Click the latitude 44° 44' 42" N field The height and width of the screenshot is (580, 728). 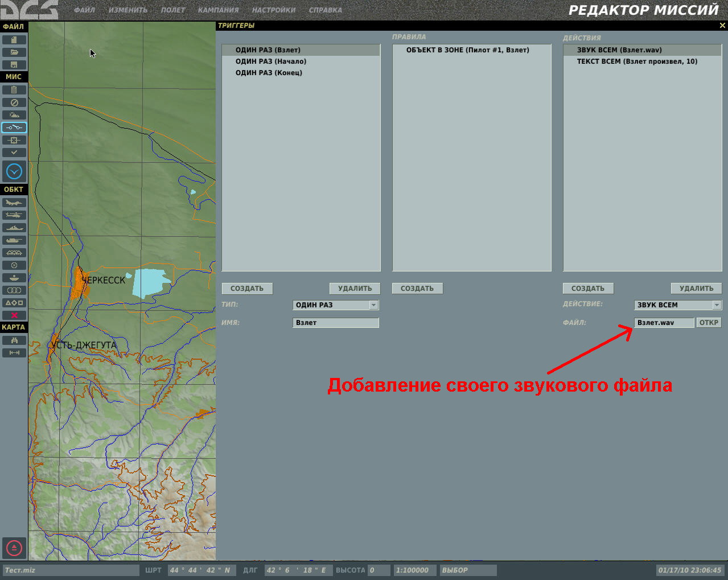point(201,570)
